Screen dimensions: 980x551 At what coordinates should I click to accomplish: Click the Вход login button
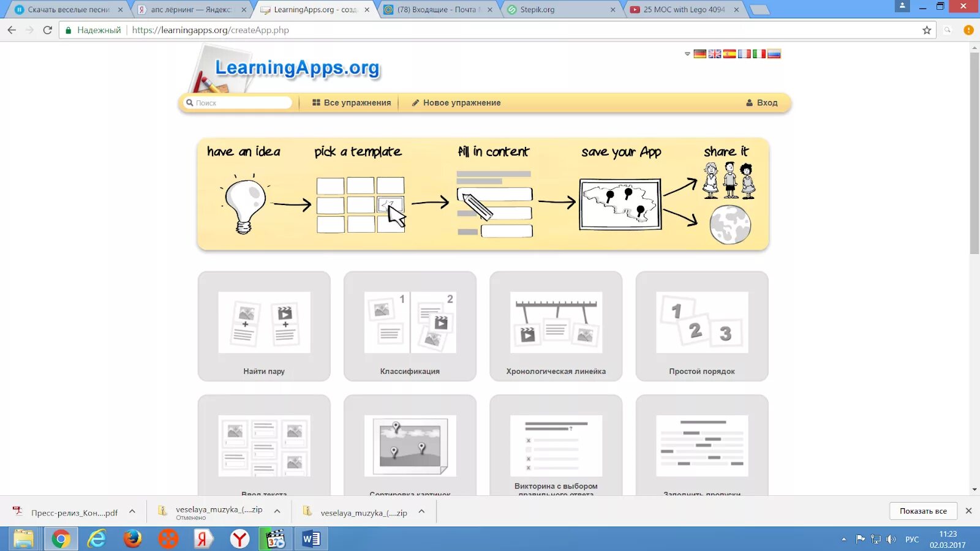click(761, 103)
